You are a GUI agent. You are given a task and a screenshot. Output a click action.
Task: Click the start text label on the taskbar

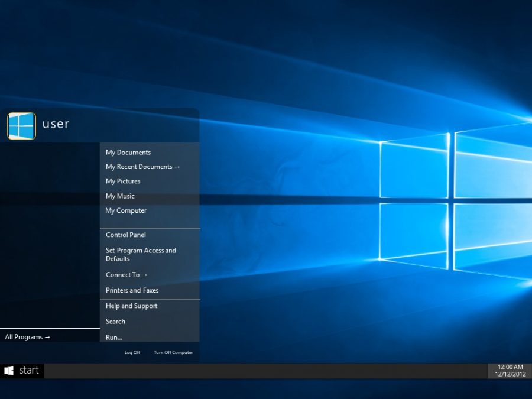[x=29, y=370]
